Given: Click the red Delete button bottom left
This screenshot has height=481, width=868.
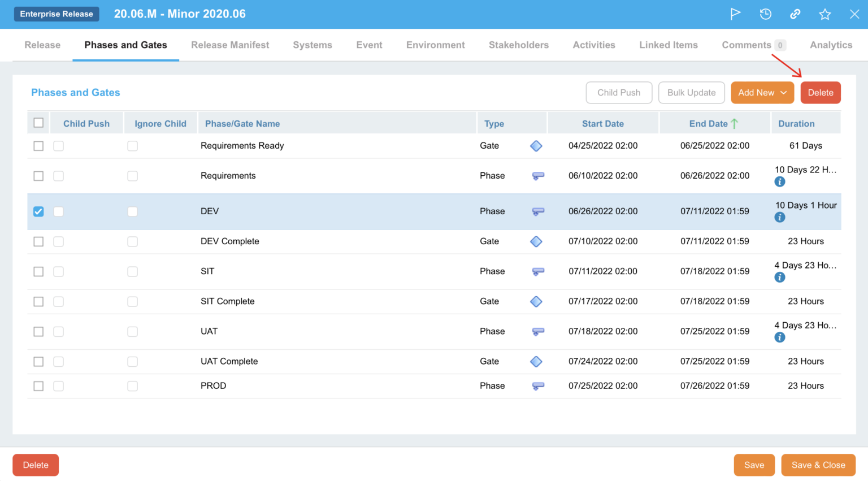Looking at the screenshot, I should [x=36, y=465].
